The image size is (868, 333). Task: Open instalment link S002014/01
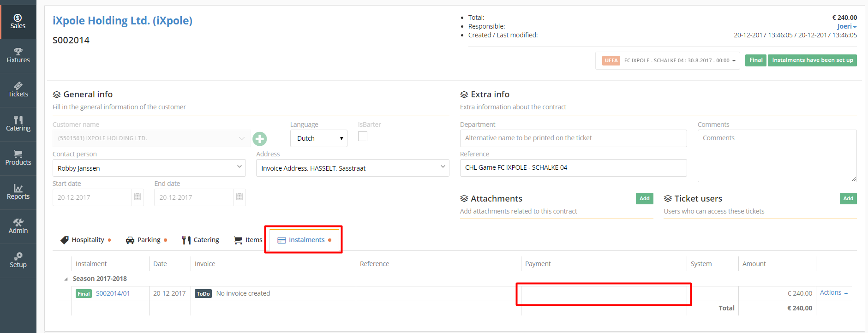tap(113, 294)
